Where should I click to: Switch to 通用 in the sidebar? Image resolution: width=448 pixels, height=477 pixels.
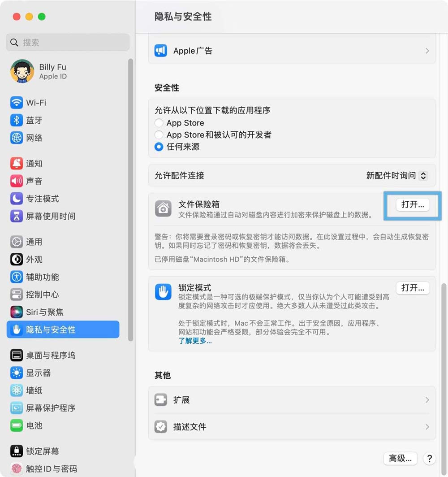(34, 242)
